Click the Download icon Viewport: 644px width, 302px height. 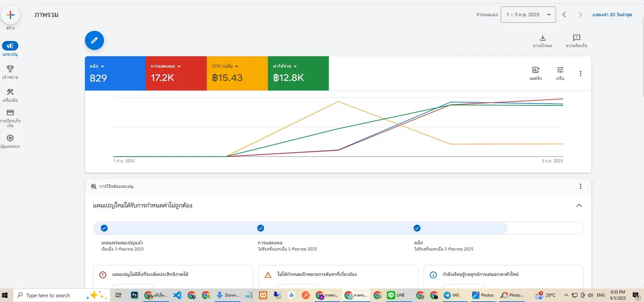pos(542,38)
